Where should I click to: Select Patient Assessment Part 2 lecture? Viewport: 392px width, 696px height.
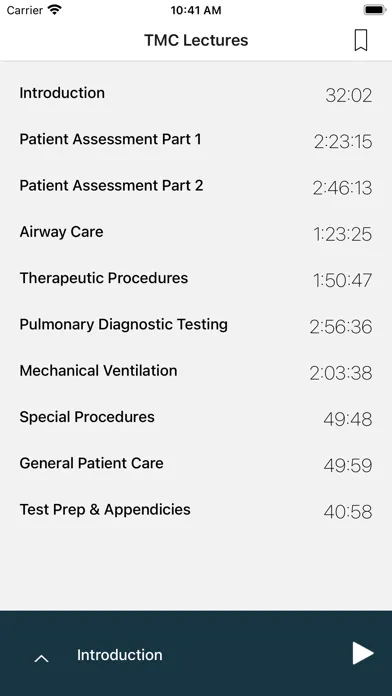[x=196, y=186]
